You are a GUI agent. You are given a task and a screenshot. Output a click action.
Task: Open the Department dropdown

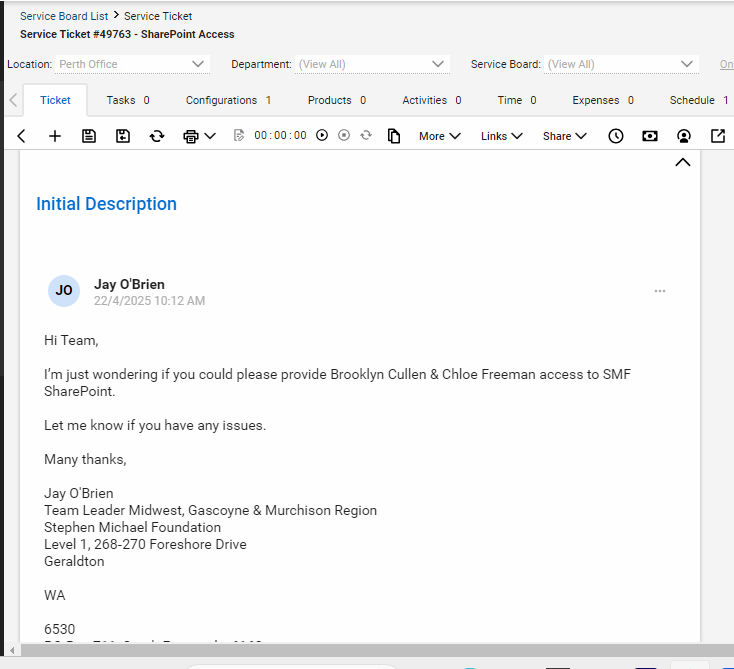372,64
